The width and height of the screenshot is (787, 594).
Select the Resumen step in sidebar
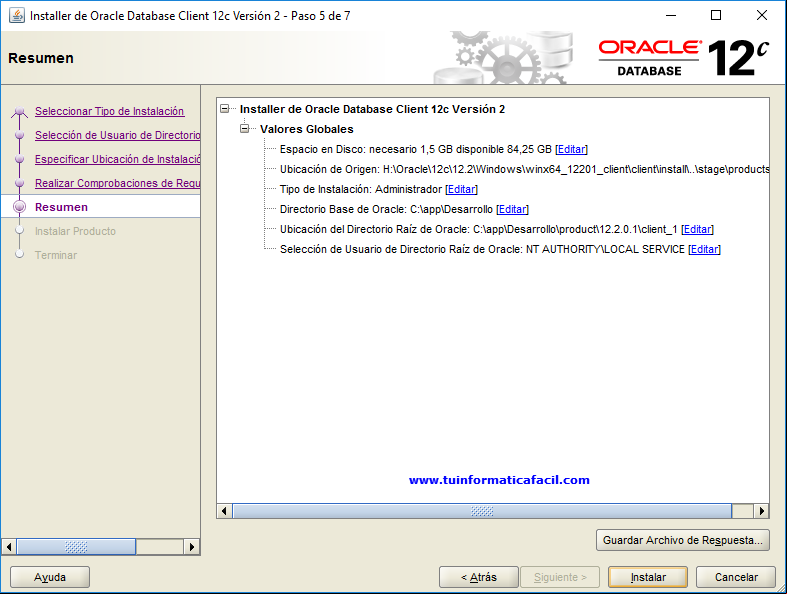[x=61, y=207]
